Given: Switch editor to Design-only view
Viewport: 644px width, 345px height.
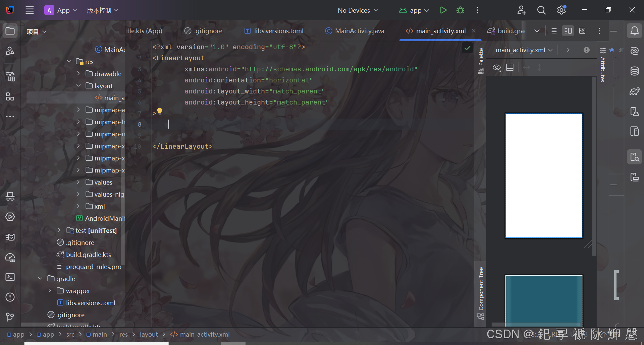Looking at the screenshot, I should click(x=582, y=31).
